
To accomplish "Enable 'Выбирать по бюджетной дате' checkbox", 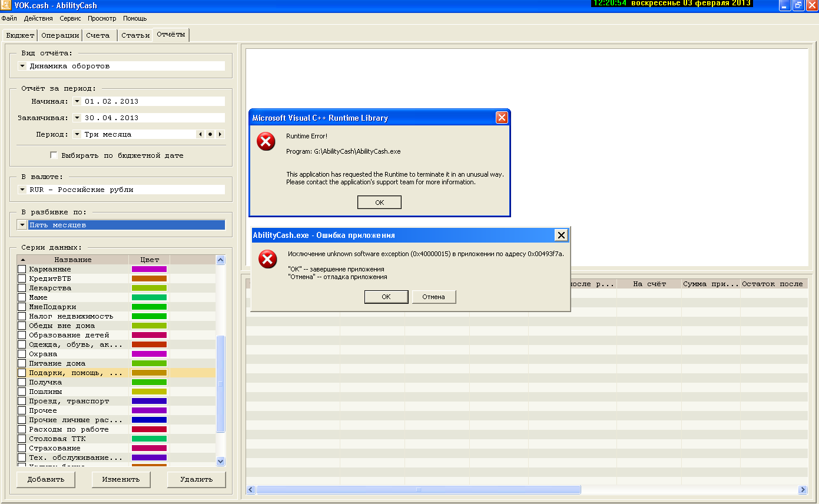I will [54, 155].
